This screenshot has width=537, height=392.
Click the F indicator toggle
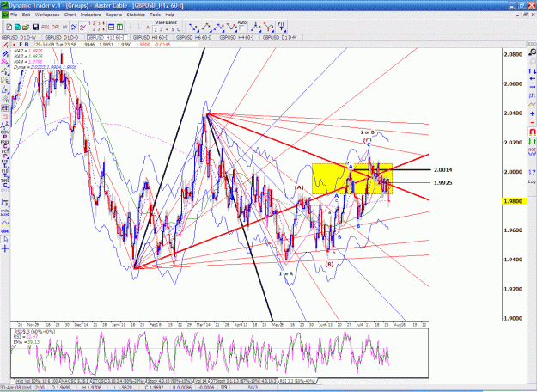[x=21, y=45]
